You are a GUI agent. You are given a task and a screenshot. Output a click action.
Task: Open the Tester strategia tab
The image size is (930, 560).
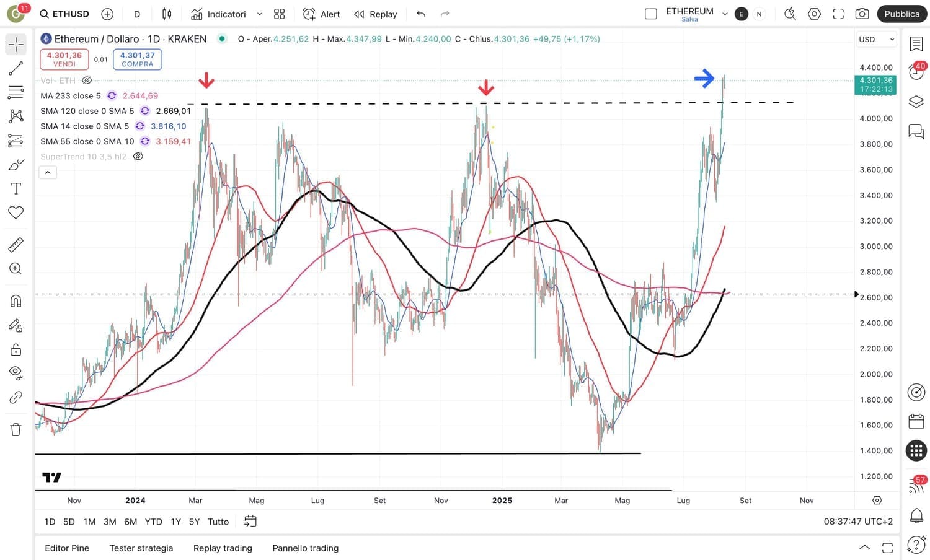tap(141, 548)
